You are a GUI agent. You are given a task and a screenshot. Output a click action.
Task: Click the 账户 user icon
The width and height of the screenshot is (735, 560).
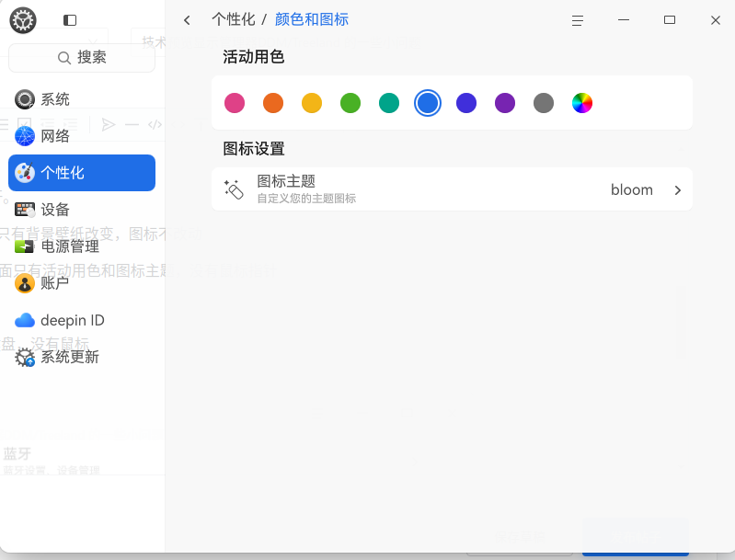(24, 283)
